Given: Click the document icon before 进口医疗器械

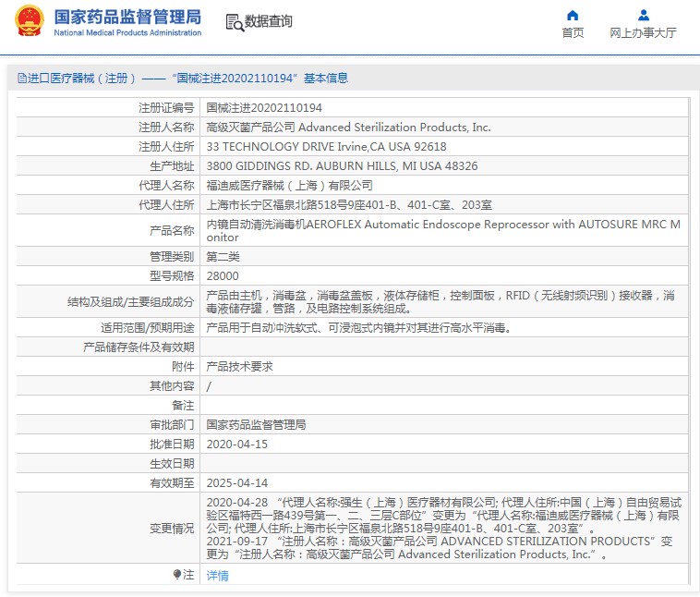Looking at the screenshot, I should pyautogui.click(x=22, y=79).
